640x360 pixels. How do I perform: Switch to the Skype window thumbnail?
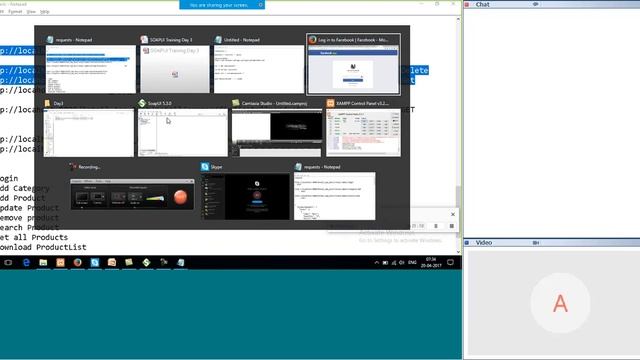point(245,196)
